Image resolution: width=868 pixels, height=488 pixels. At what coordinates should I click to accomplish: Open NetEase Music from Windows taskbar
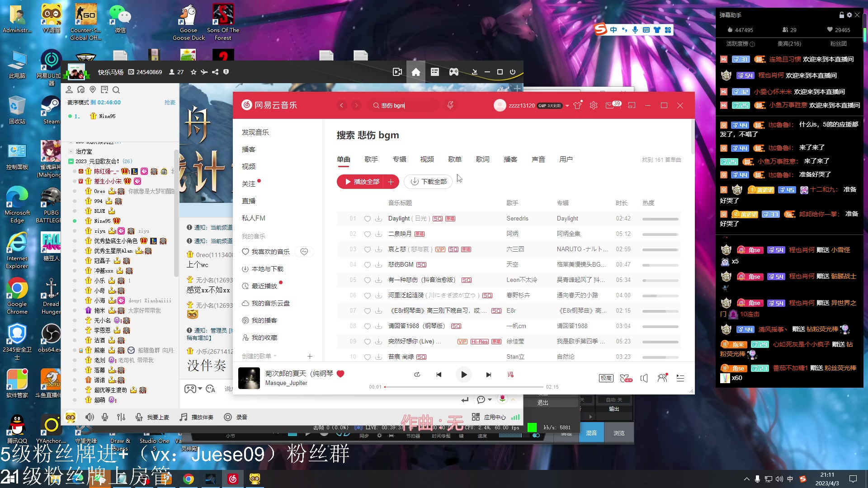tap(233, 479)
